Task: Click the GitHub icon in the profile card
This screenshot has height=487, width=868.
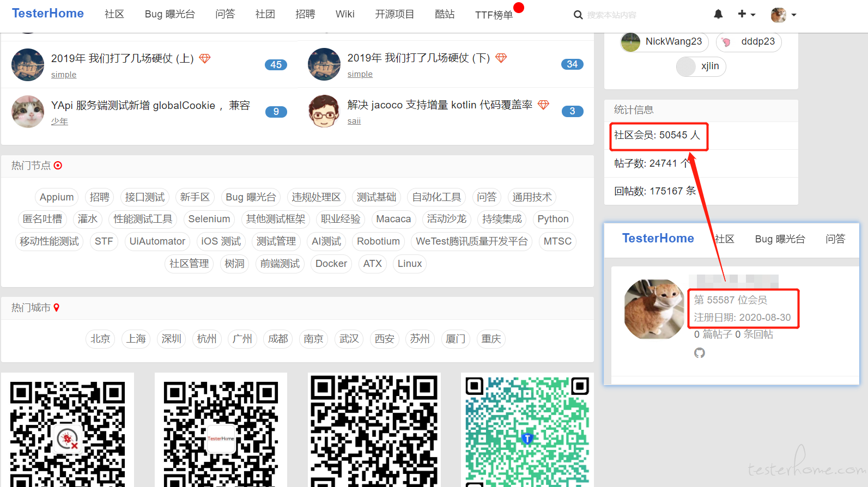Action: click(700, 353)
